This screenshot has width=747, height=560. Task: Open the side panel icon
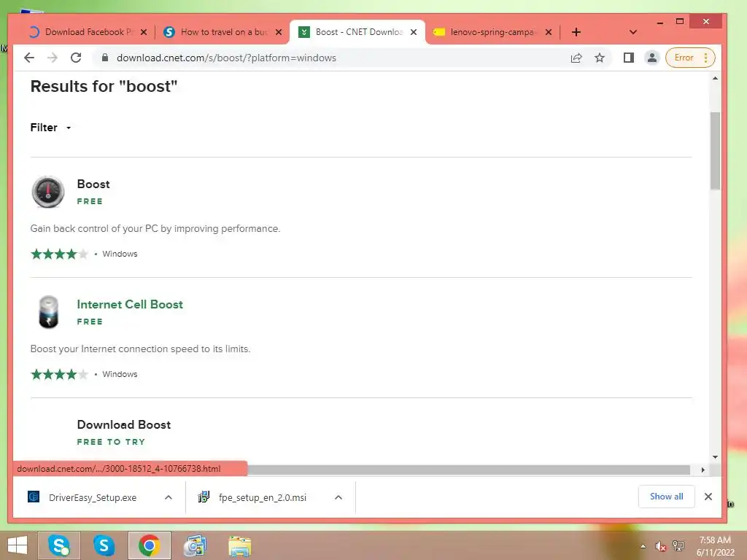(x=628, y=58)
